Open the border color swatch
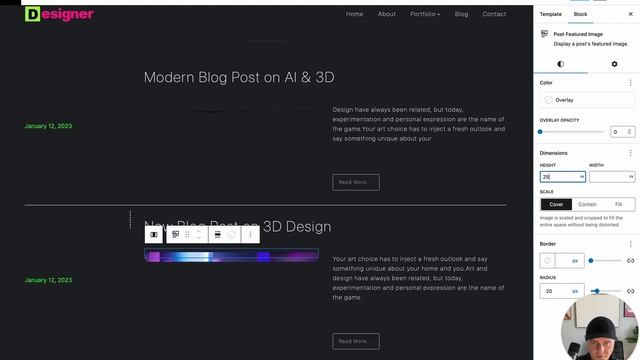Screen dimensions: 640x360 (548, 260)
